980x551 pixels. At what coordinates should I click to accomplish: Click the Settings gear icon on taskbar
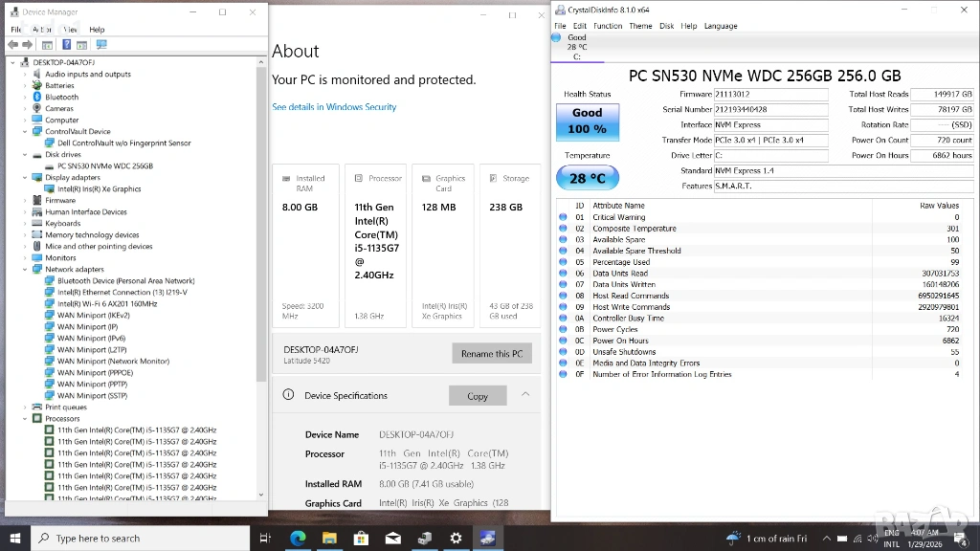[x=456, y=539]
